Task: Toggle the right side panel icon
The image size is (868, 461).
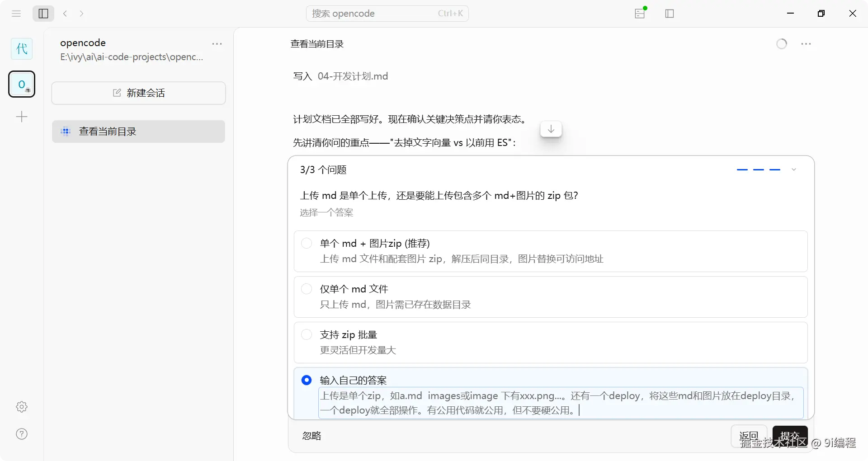Action: tap(670, 14)
